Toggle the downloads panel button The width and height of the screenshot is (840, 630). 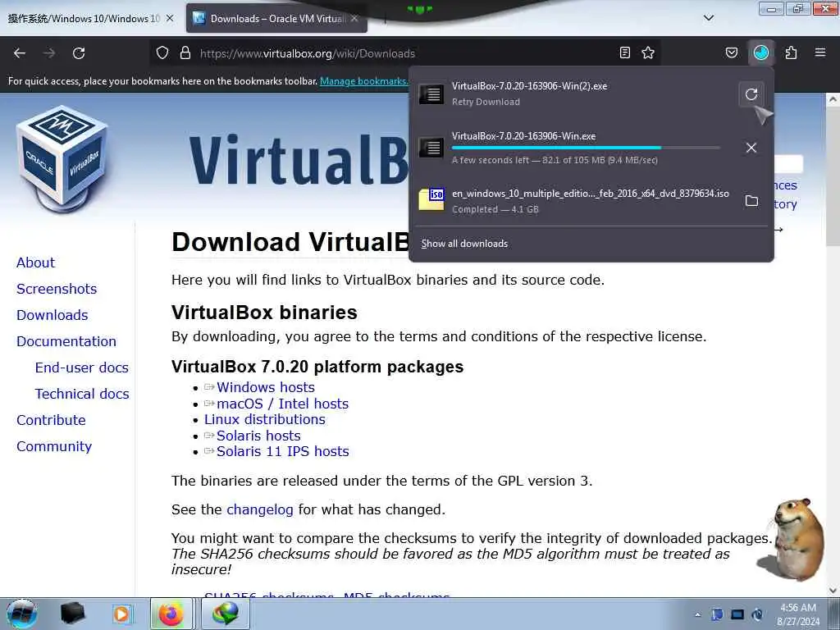(761, 52)
